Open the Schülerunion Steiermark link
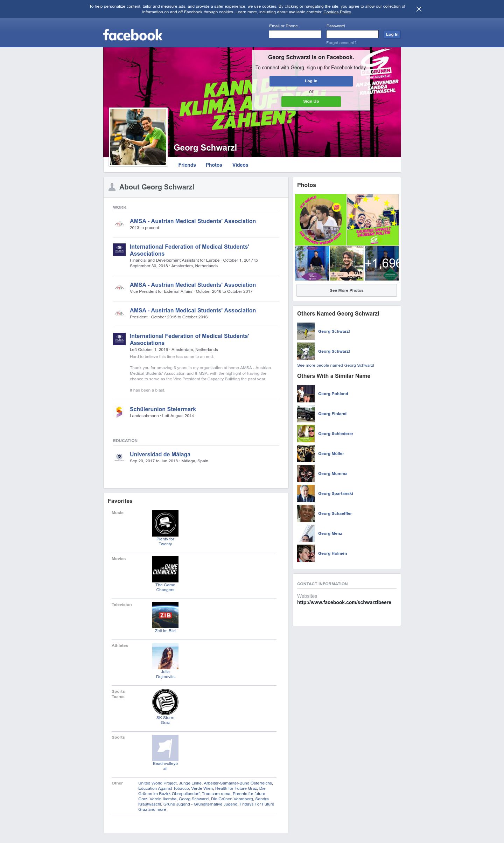The height and width of the screenshot is (843, 504). click(163, 409)
